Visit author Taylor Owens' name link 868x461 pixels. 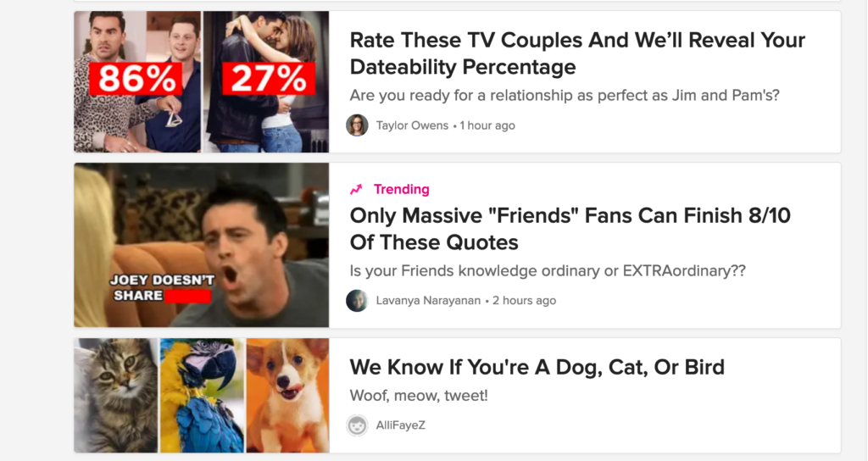(x=412, y=125)
